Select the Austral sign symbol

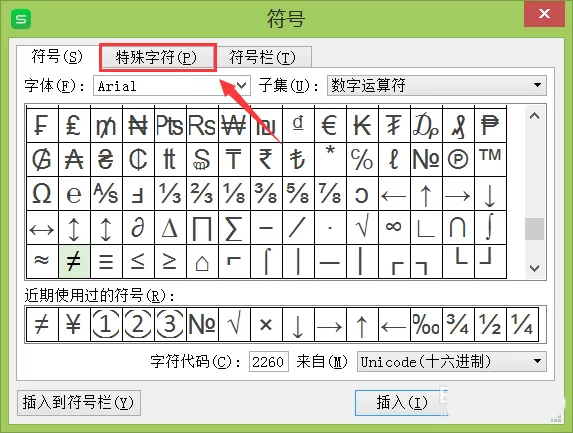pos(74,159)
